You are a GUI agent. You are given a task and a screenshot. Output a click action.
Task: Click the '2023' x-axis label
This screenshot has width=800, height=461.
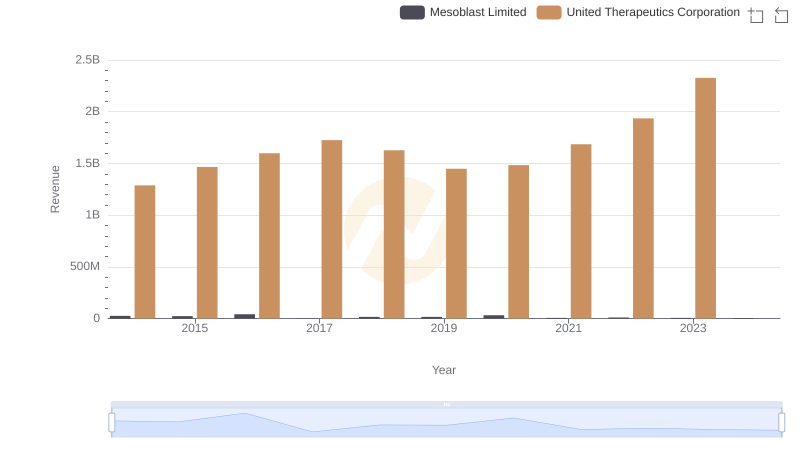click(693, 328)
